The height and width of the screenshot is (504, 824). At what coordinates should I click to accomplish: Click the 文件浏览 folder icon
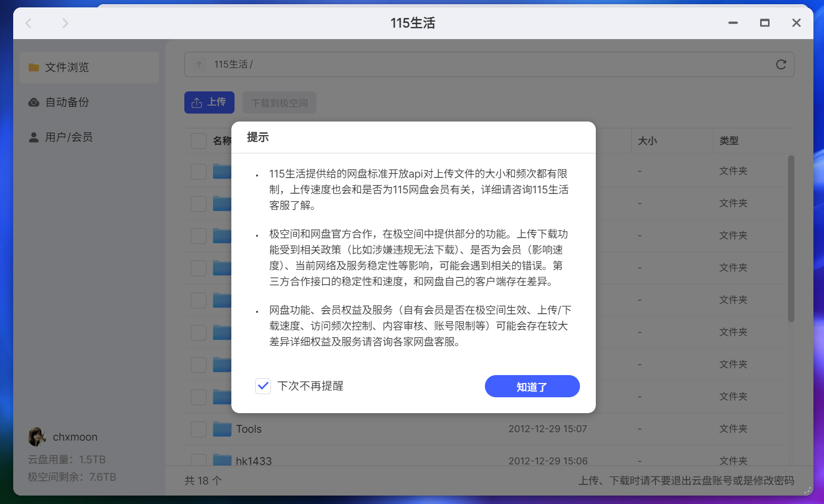34,67
